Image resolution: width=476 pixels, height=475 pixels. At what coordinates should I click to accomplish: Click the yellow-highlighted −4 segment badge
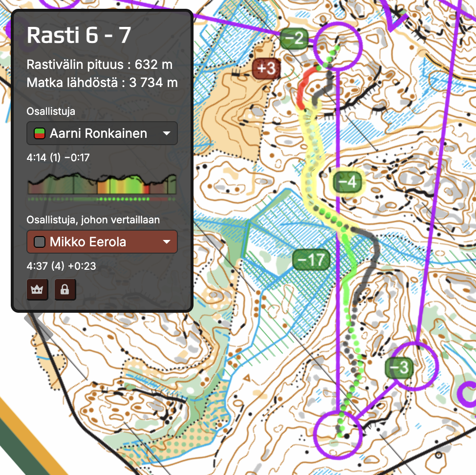[x=348, y=182]
